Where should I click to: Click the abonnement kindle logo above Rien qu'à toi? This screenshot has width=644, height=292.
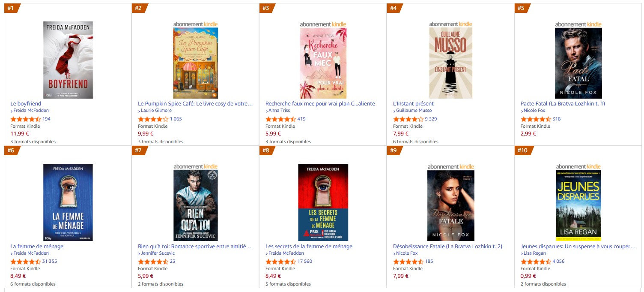pyautogui.click(x=195, y=167)
